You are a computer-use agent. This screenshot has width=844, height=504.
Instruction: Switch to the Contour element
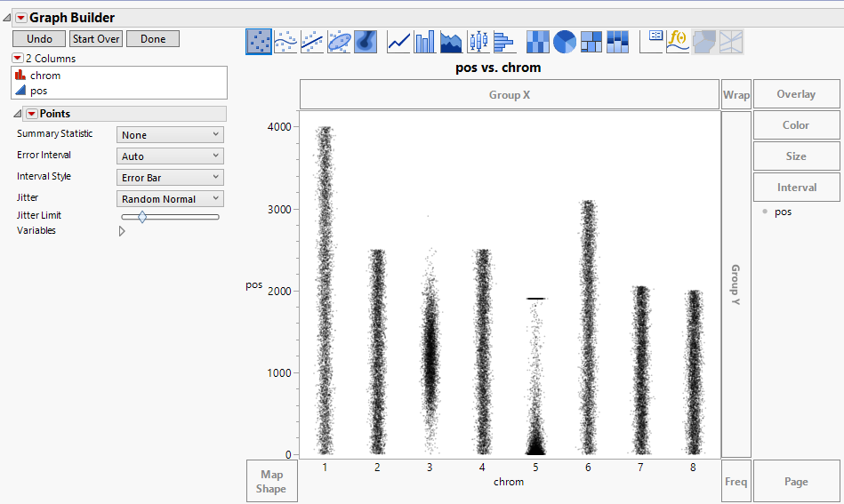coord(365,41)
